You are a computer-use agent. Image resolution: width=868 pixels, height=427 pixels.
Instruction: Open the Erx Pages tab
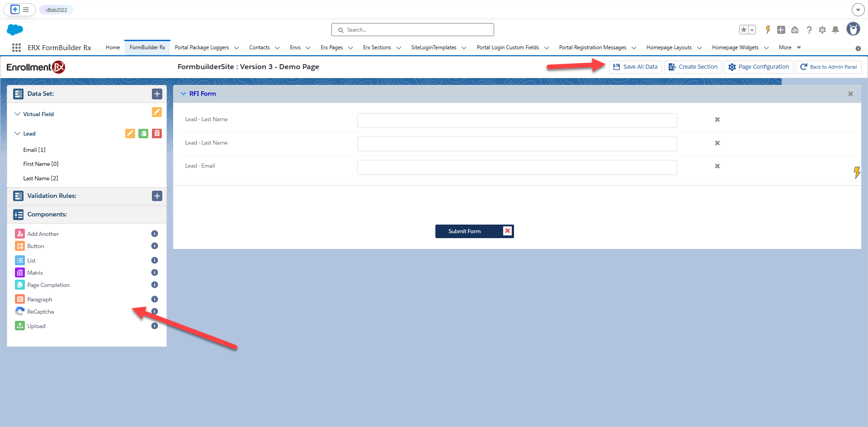tap(331, 47)
